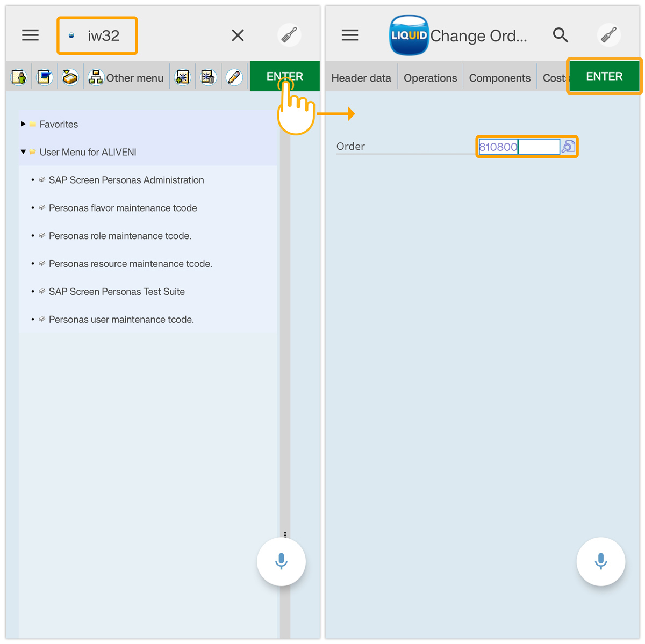Open SAP Screen Personas Test Suite

tap(117, 292)
